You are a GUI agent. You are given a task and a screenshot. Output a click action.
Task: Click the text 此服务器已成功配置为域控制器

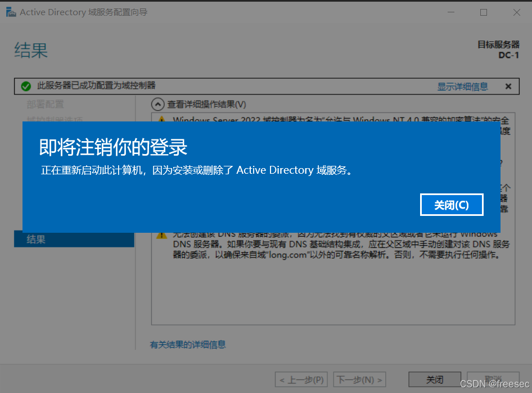(96, 85)
